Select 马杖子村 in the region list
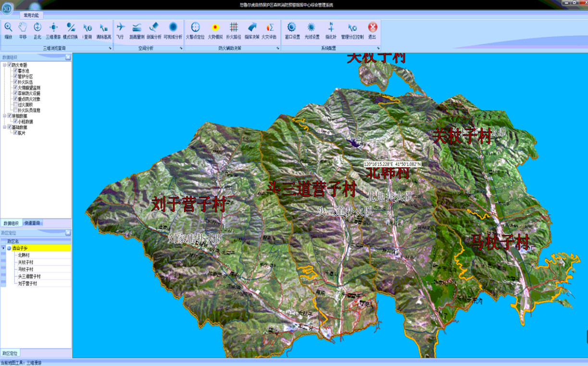 [26, 269]
